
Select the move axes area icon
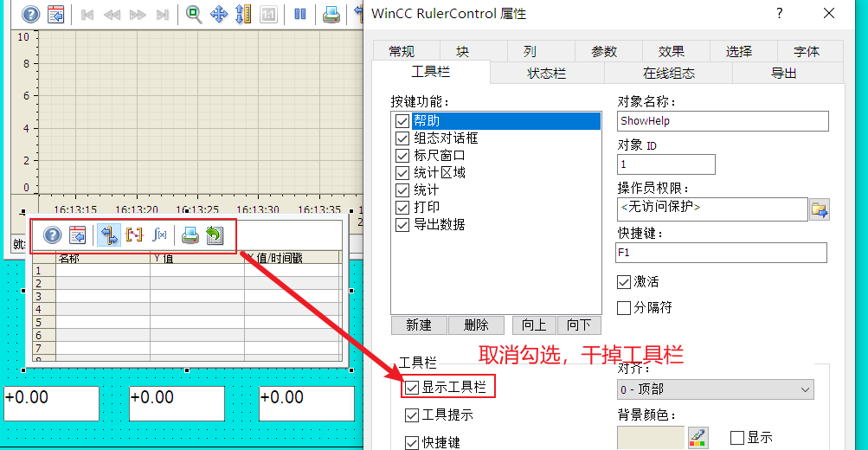[219, 14]
